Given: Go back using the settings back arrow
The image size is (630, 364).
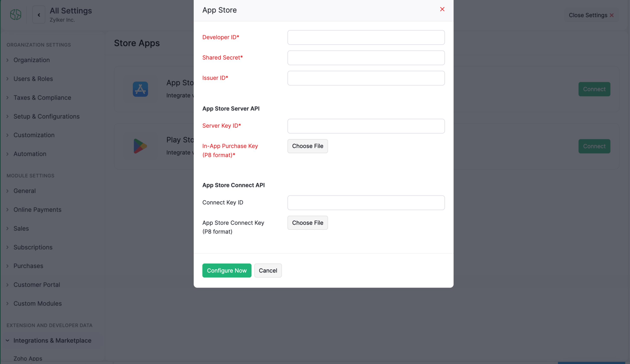Looking at the screenshot, I should point(39,15).
